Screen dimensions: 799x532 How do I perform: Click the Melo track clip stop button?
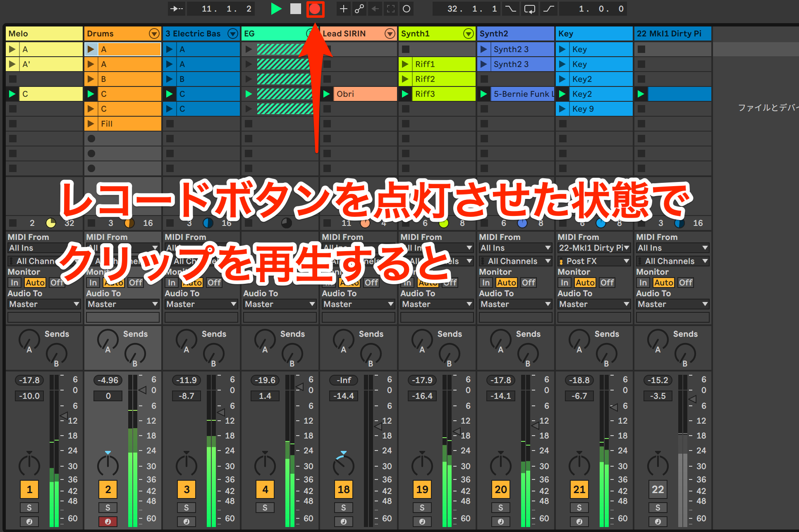click(13, 223)
